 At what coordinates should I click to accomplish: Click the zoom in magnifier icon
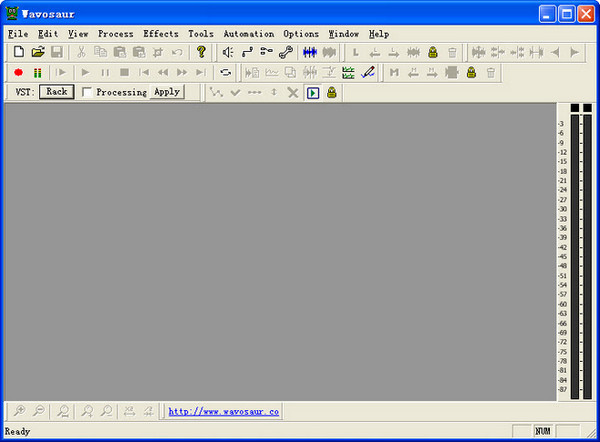(x=19, y=411)
